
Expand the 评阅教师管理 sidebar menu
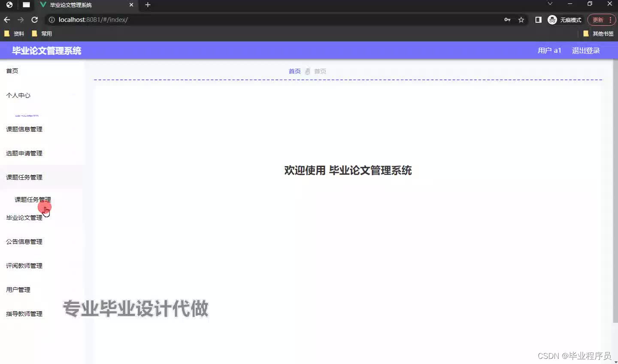(x=42, y=266)
